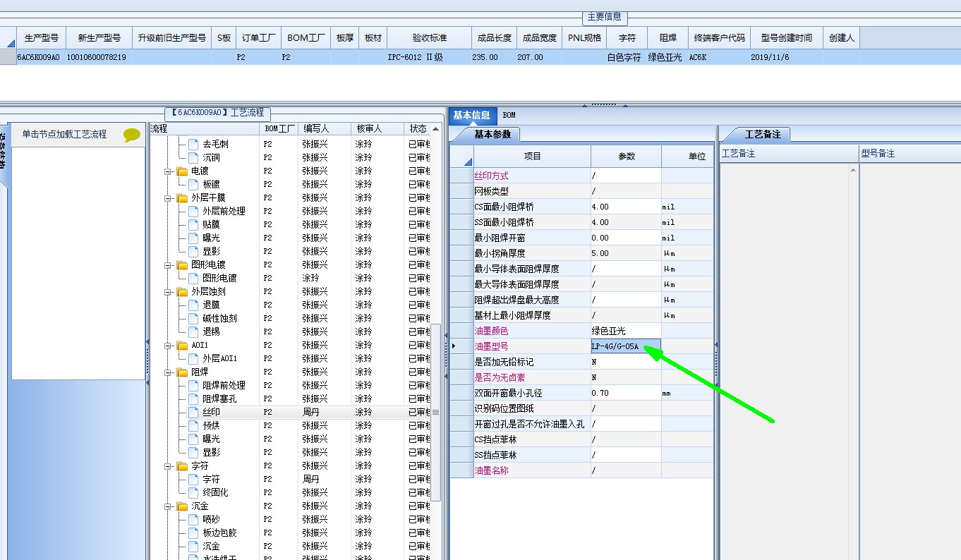The width and height of the screenshot is (961, 560).
Task: Click the document icon beside 阻焊前处理
Action: (x=193, y=385)
